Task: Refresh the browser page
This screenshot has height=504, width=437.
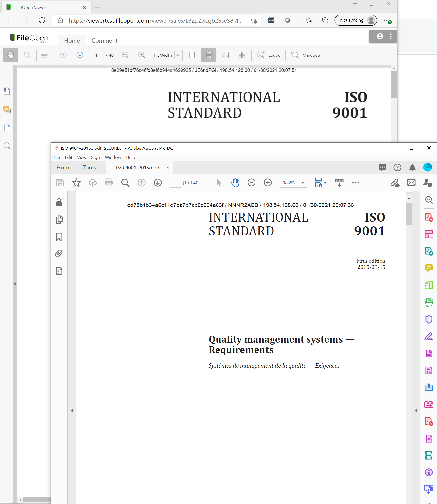Action: 42,20
